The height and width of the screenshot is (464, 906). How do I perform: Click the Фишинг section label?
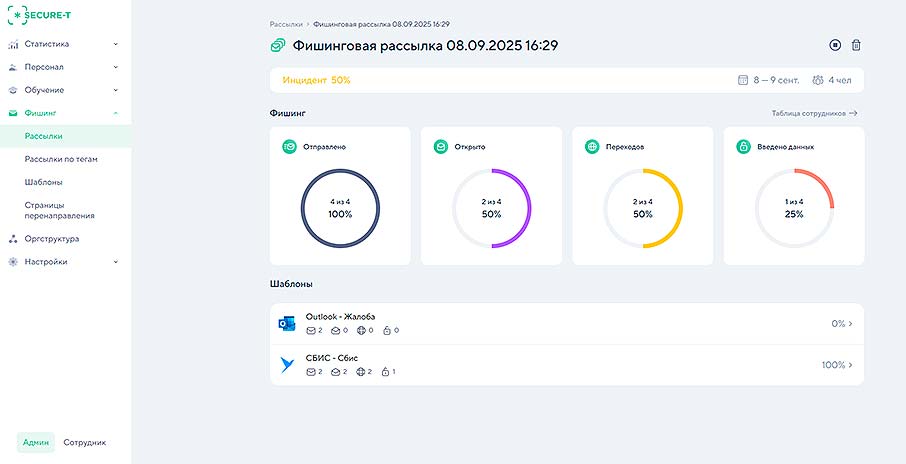click(x=40, y=113)
